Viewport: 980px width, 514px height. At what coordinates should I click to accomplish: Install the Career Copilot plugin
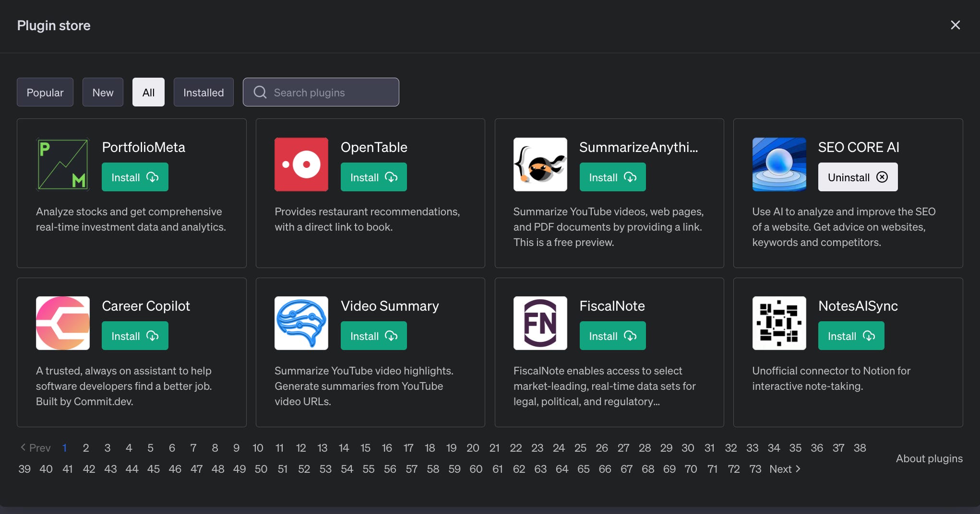coord(135,336)
